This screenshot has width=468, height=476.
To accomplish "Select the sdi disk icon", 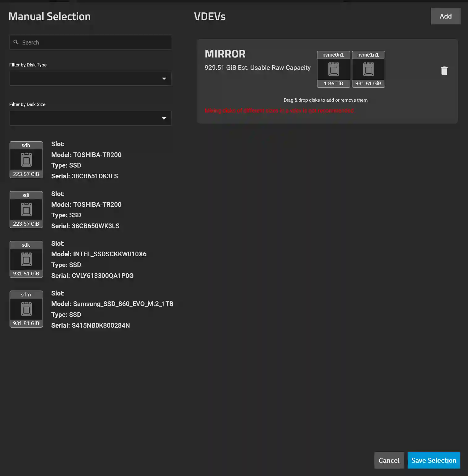I will click(26, 210).
